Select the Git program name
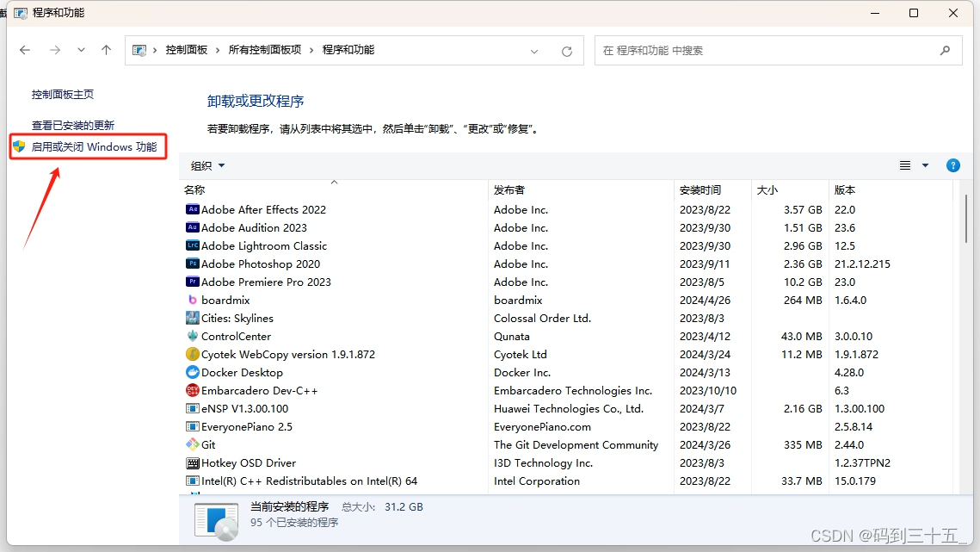Viewport: 980px width, 552px height. point(208,445)
